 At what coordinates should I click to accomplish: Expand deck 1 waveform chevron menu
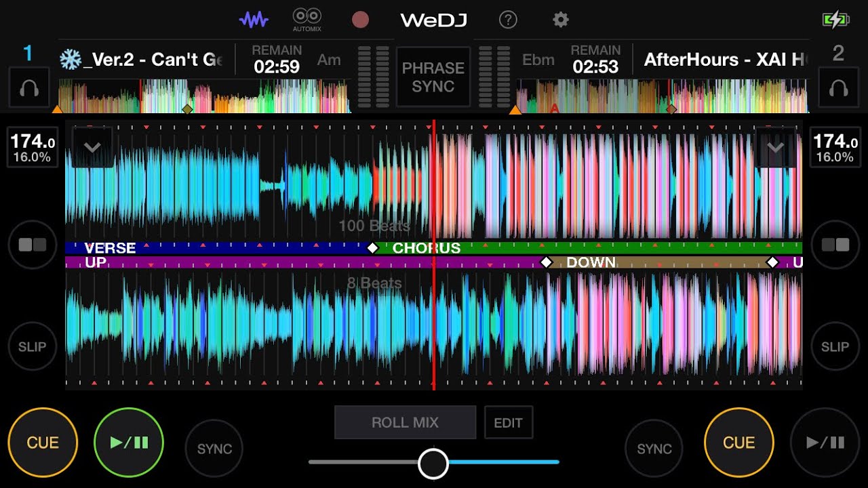(x=92, y=146)
